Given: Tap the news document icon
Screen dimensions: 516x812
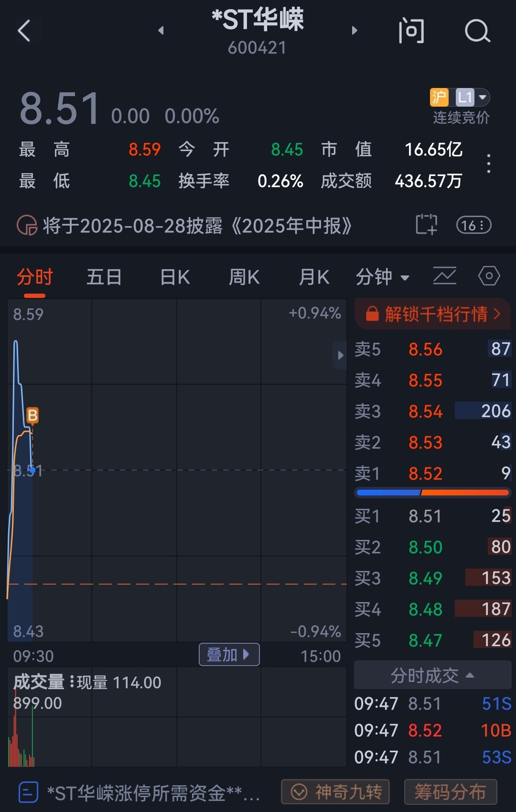Looking at the screenshot, I should 28,792.
